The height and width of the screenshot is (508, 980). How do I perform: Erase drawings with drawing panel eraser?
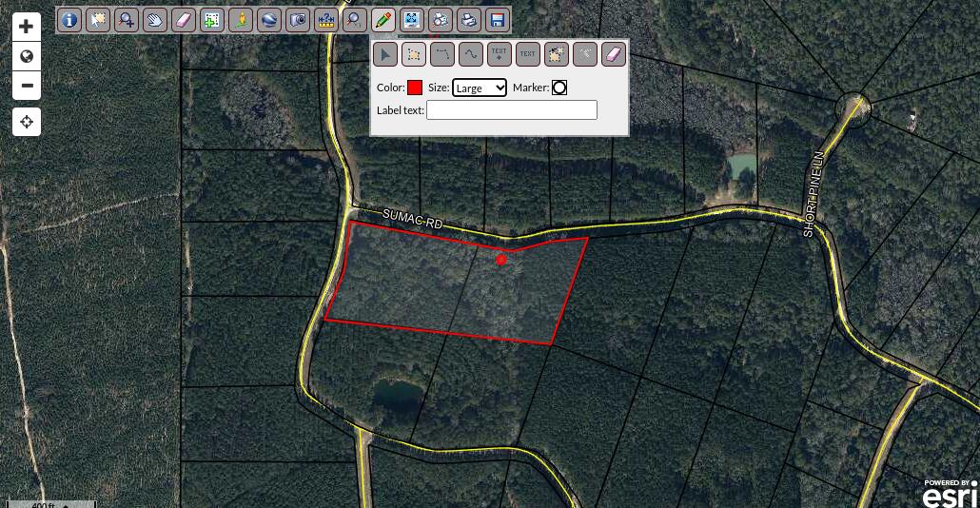[614, 54]
